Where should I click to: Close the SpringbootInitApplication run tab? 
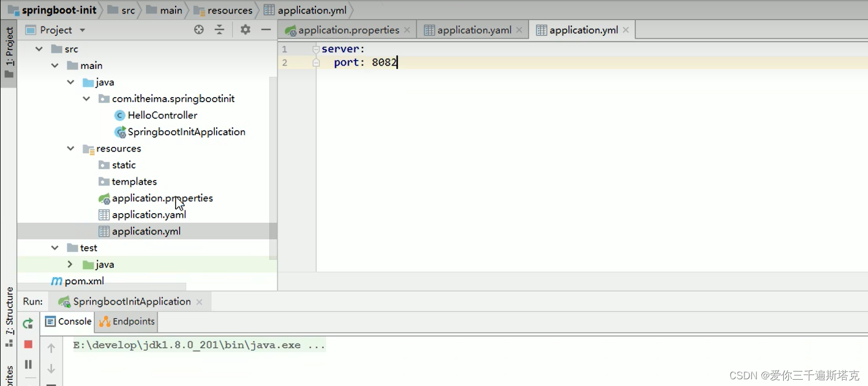199,302
